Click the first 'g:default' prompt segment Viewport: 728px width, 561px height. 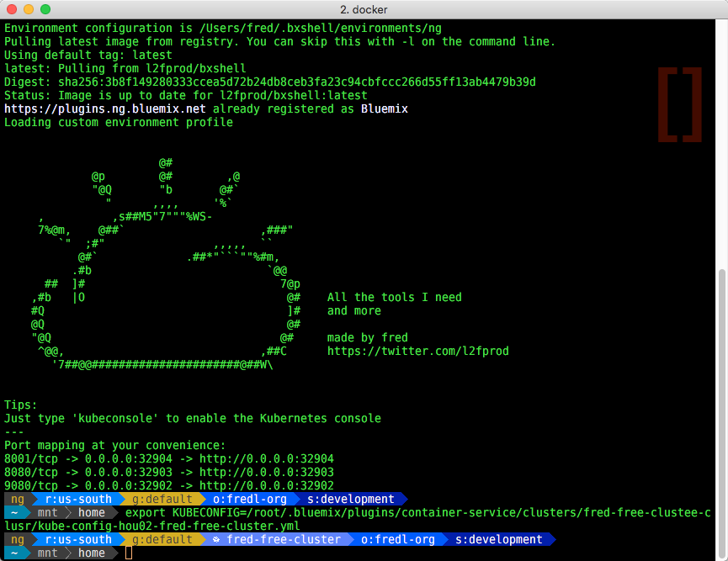coord(162,500)
